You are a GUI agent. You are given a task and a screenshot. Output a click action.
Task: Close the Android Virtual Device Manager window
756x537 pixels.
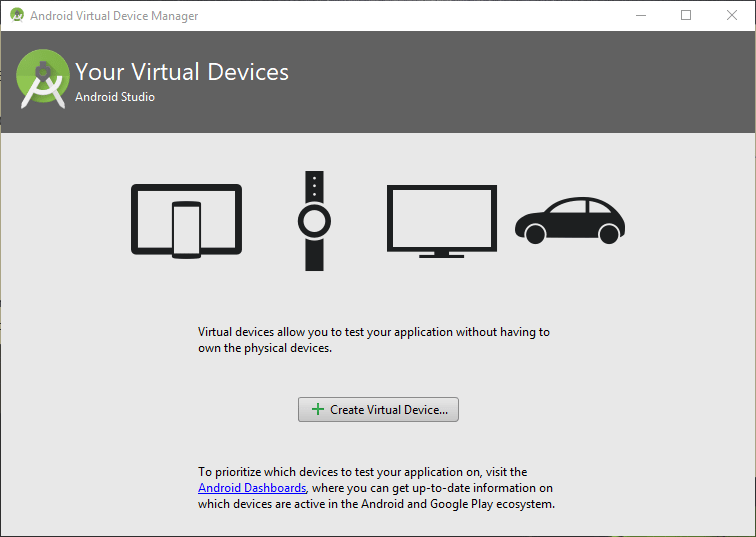pos(731,15)
